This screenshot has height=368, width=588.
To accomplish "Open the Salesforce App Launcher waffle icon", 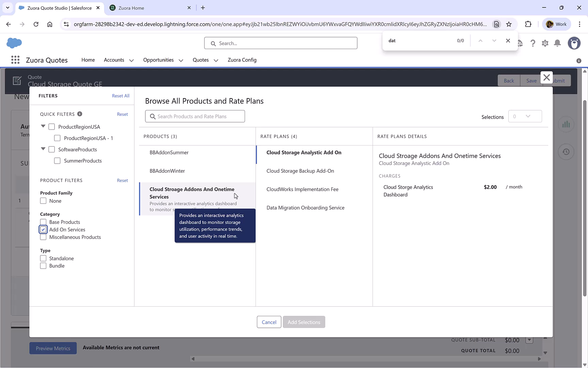I will [x=15, y=60].
